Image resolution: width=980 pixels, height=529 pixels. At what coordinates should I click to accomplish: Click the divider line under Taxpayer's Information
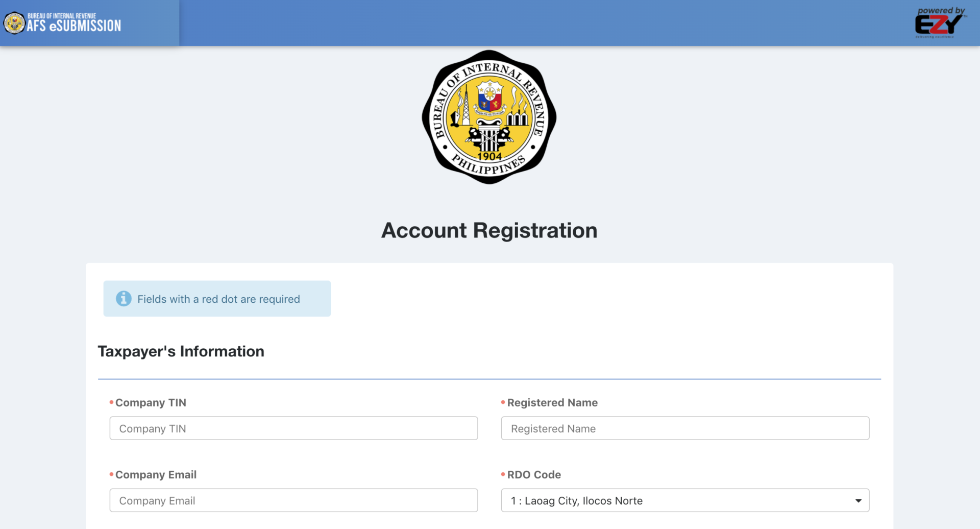489,378
